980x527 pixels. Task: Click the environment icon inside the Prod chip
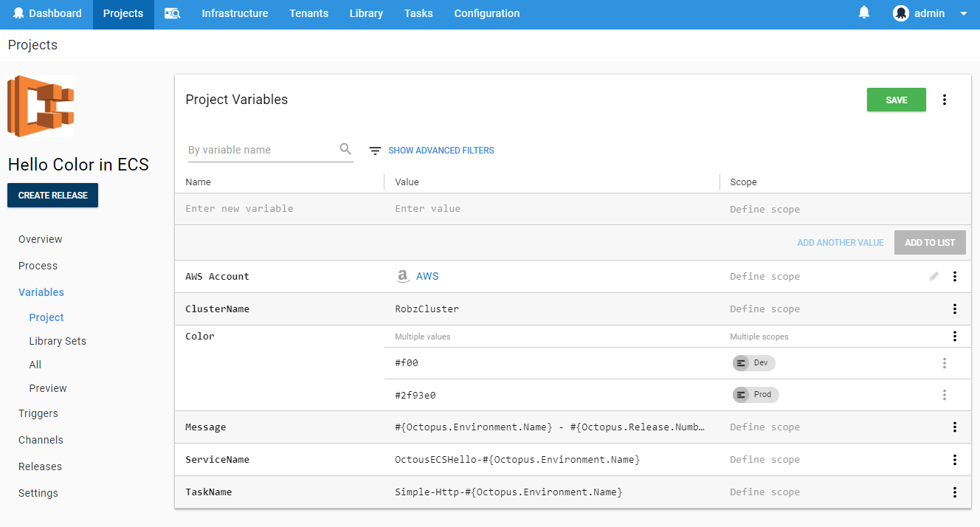tap(740, 394)
